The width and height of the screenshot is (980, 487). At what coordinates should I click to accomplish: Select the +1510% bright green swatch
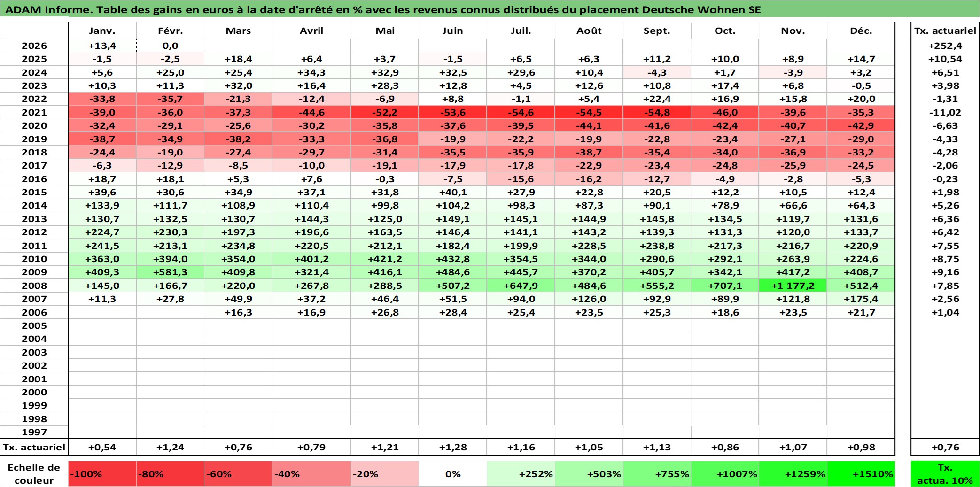[x=861, y=473]
